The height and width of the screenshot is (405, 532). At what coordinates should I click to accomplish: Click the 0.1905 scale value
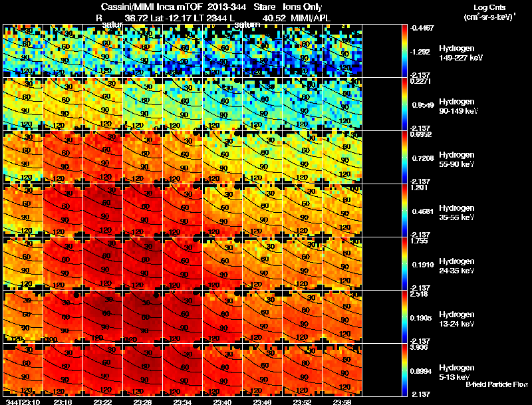tap(421, 318)
